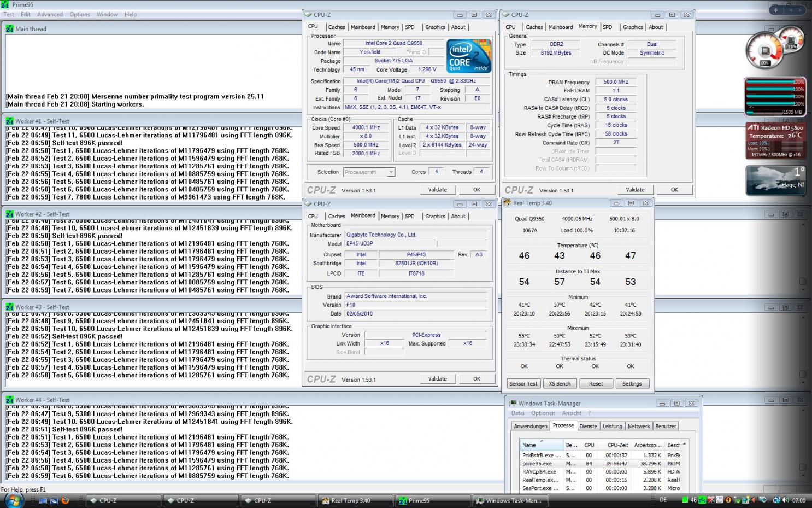Screen dimensions: 812x508
Task: Open Graphics tab in CPU-Z Mainboard window
Action: click(x=435, y=216)
